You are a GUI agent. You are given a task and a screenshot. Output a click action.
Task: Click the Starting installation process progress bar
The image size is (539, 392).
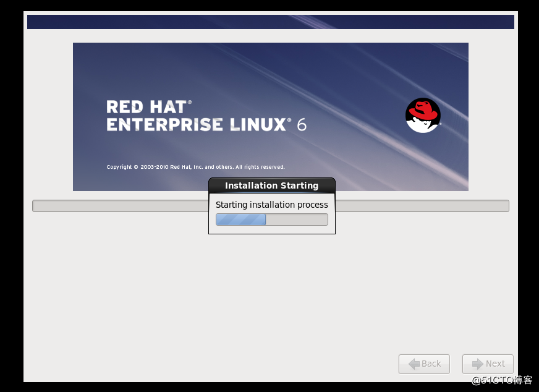click(272, 219)
